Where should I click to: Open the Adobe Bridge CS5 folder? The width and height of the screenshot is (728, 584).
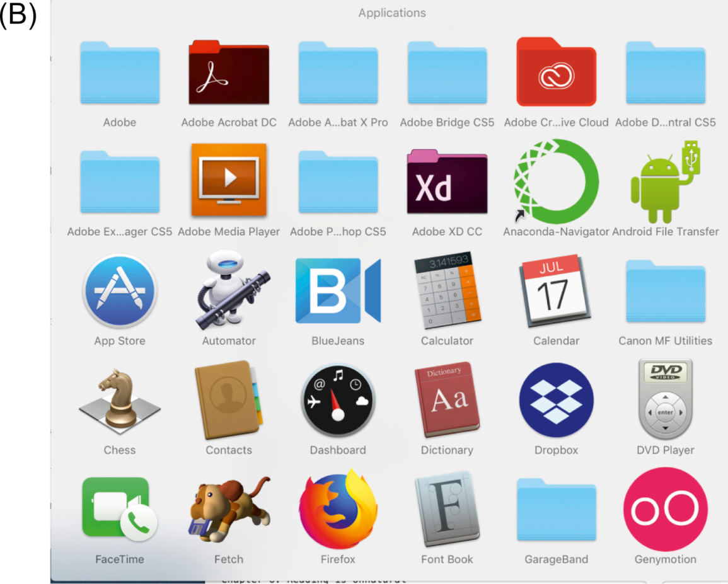coord(447,73)
